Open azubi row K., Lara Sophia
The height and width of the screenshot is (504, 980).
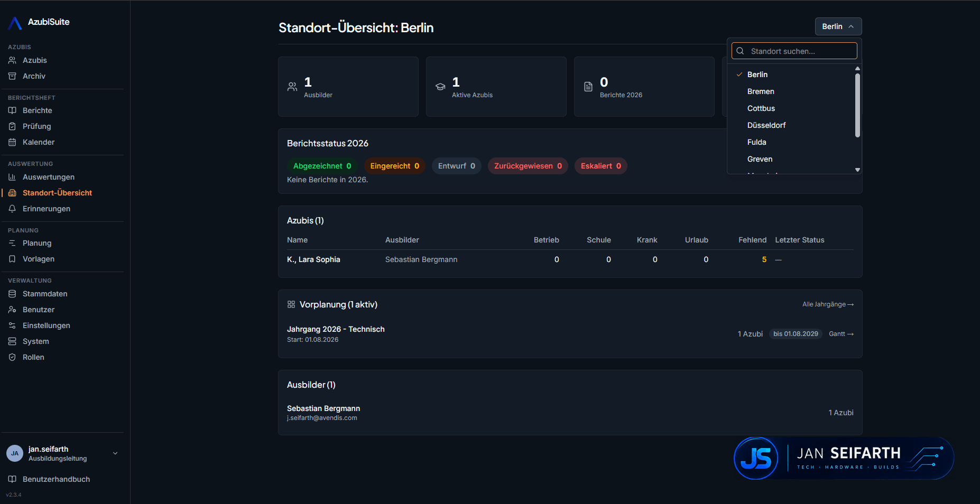(570, 259)
